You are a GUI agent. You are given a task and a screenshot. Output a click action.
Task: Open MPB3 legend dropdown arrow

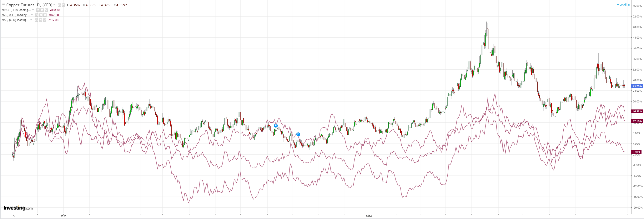click(x=33, y=10)
